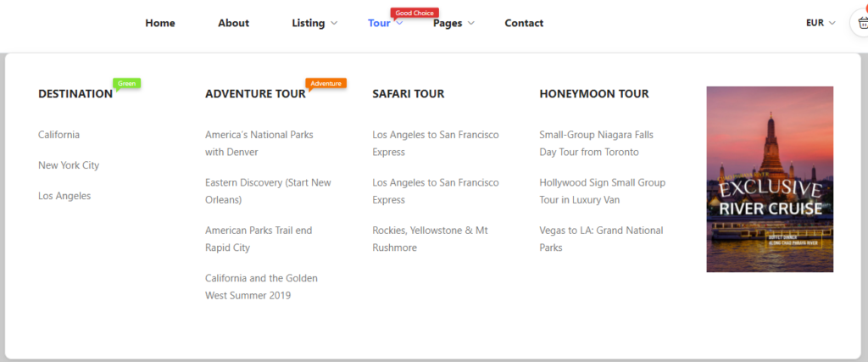Image resolution: width=868 pixels, height=362 pixels.
Task: Click California and the Golden West Summer 2019
Action: (261, 287)
